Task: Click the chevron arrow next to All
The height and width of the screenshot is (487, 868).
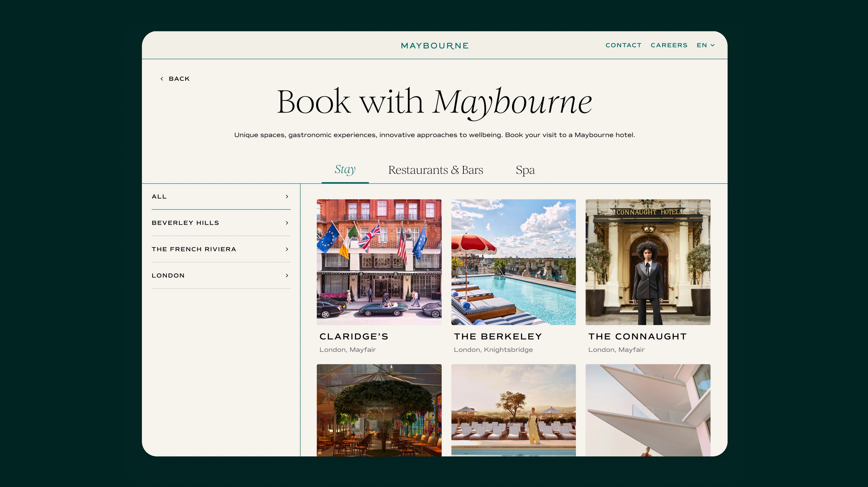Action: pos(287,196)
